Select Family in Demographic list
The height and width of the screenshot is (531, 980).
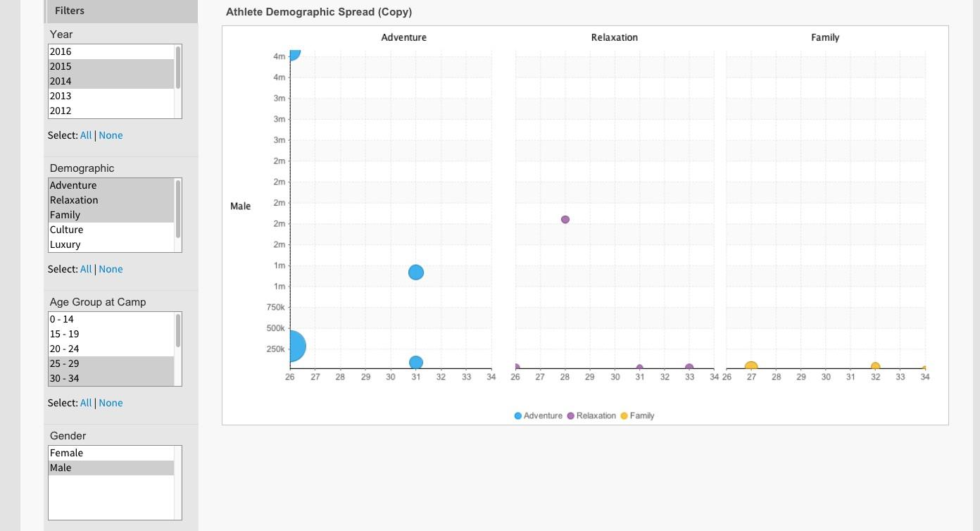[x=111, y=215]
